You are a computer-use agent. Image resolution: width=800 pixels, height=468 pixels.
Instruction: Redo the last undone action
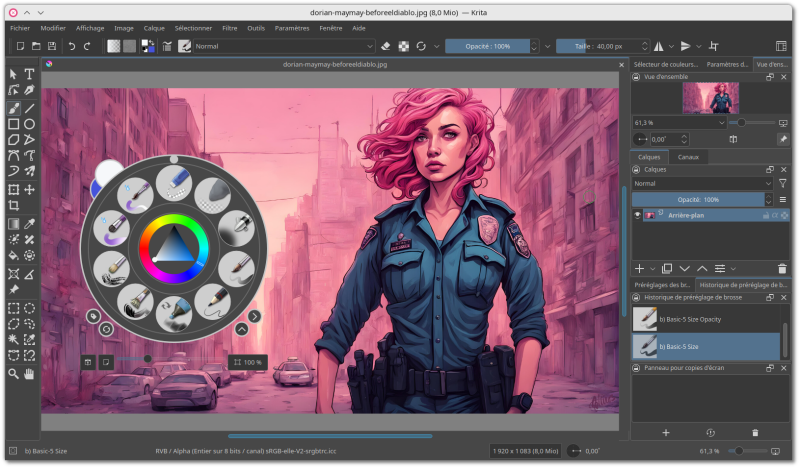pos(87,46)
